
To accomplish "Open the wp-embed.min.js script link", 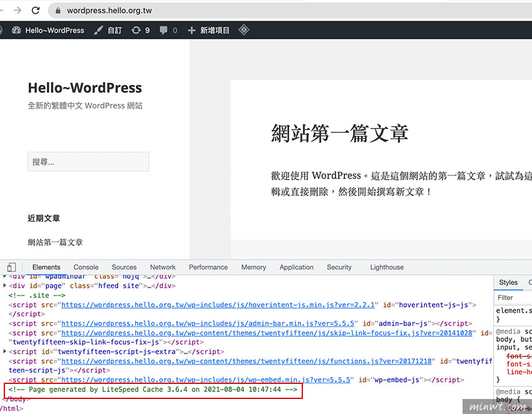I will pos(206,380).
